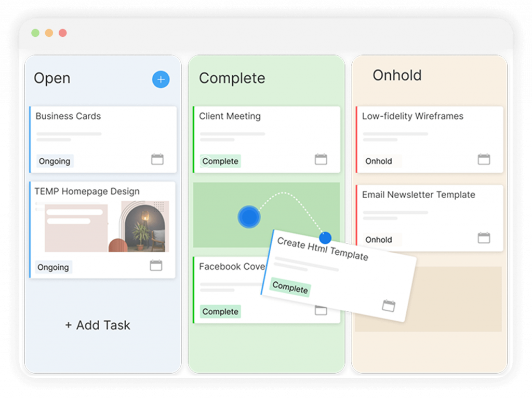
Task: Click the Onhold column header
Action: [397, 75]
